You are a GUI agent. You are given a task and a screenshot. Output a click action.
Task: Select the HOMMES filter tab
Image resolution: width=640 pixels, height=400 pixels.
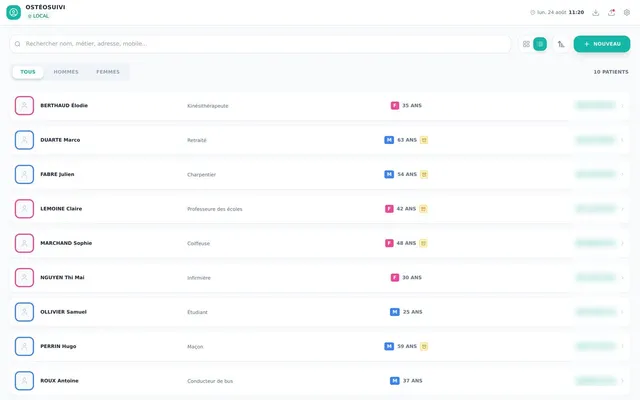click(66, 72)
